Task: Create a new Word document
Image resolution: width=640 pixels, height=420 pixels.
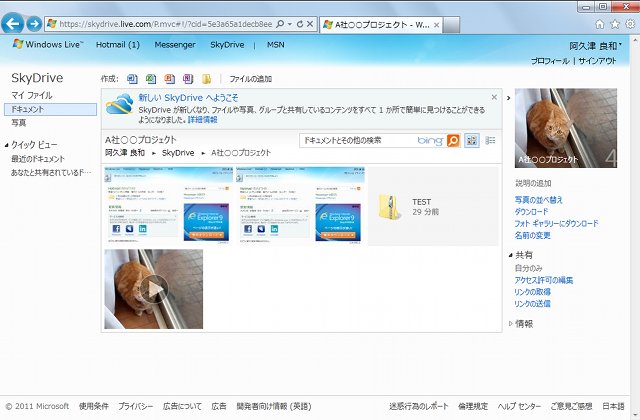Action: pyautogui.click(x=132, y=79)
